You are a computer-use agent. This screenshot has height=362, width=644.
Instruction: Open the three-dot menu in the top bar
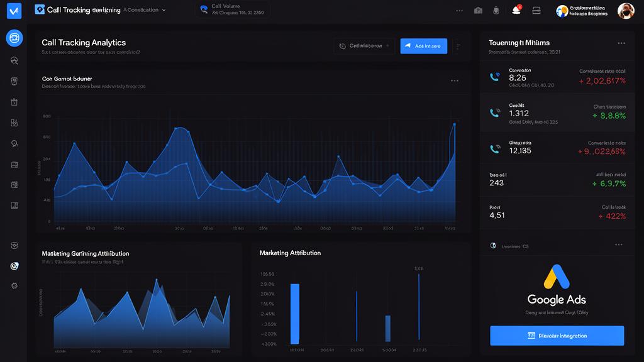click(x=459, y=10)
